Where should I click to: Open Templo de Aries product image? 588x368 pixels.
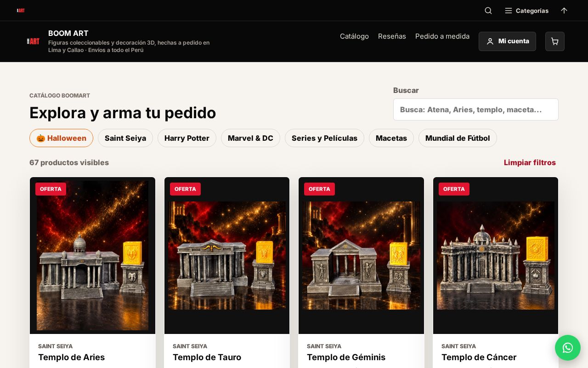pyautogui.click(x=92, y=255)
